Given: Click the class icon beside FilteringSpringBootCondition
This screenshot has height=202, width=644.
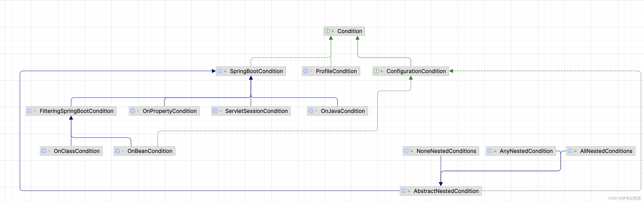Looking at the screenshot, I should 30,111.
